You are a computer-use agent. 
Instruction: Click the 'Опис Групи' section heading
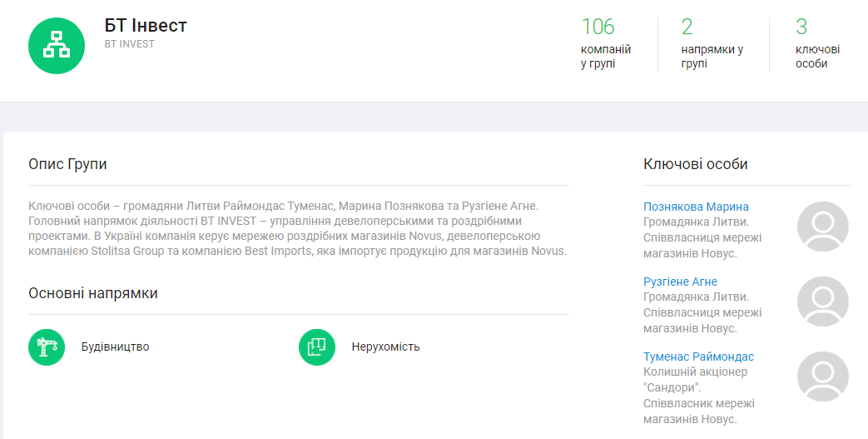click(x=67, y=164)
